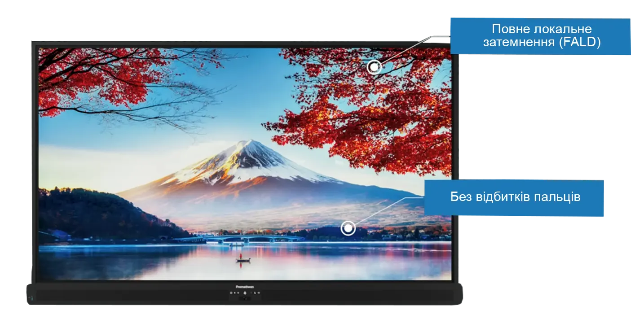
Task: Click the hotspot marker above the lake bridge
Action: pos(348,228)
